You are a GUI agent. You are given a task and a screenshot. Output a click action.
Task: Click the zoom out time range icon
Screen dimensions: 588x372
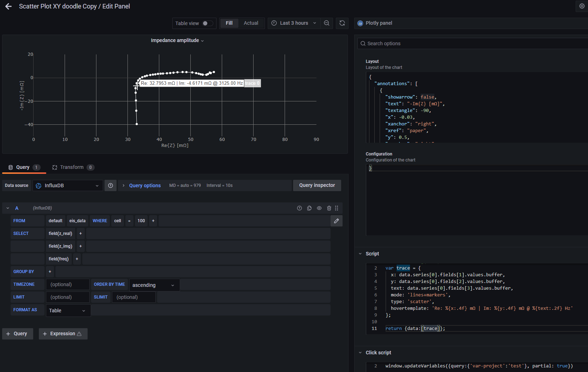click(x=327, y=23)
